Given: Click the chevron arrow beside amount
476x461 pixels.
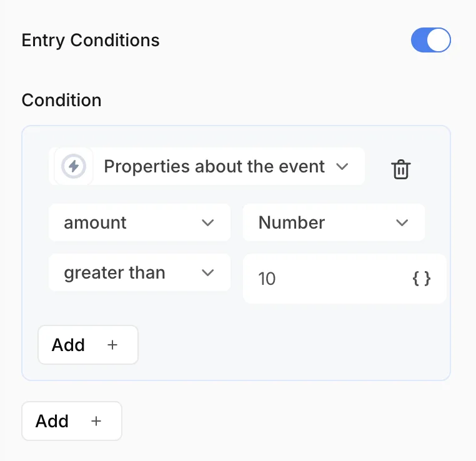Looking at the screenshot, I should (207, 223).
